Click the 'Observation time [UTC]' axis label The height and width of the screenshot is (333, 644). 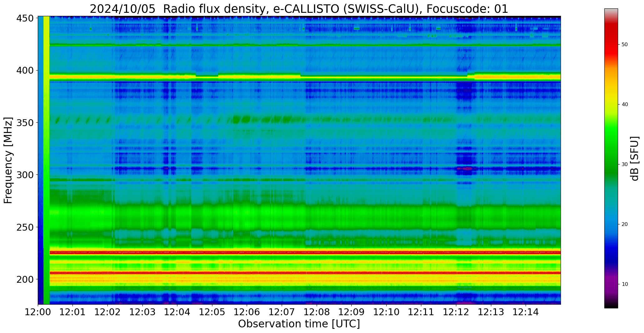pos(299,324)
